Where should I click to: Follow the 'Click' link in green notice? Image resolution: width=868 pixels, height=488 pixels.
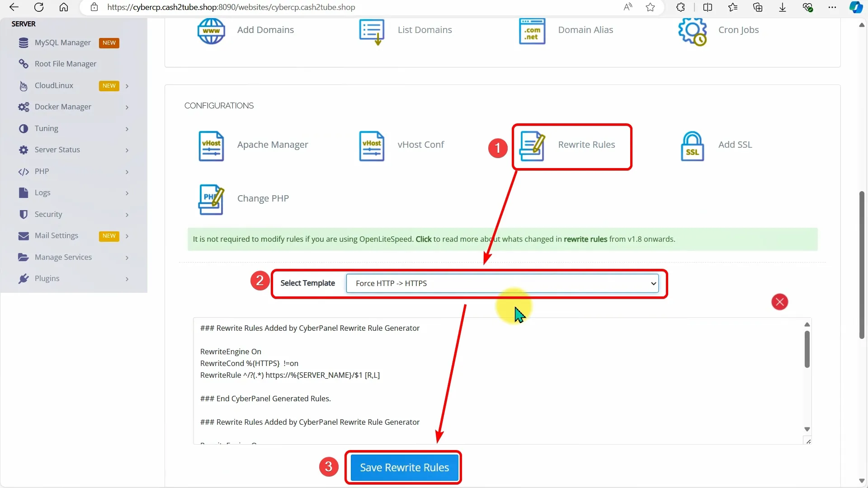point(423,239)
